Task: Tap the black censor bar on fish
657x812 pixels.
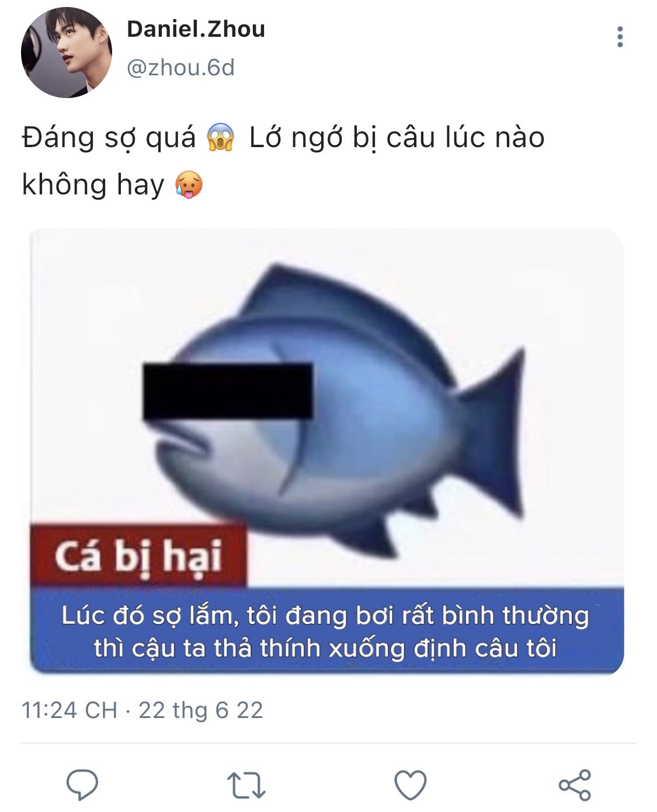Action: [228, 391]
